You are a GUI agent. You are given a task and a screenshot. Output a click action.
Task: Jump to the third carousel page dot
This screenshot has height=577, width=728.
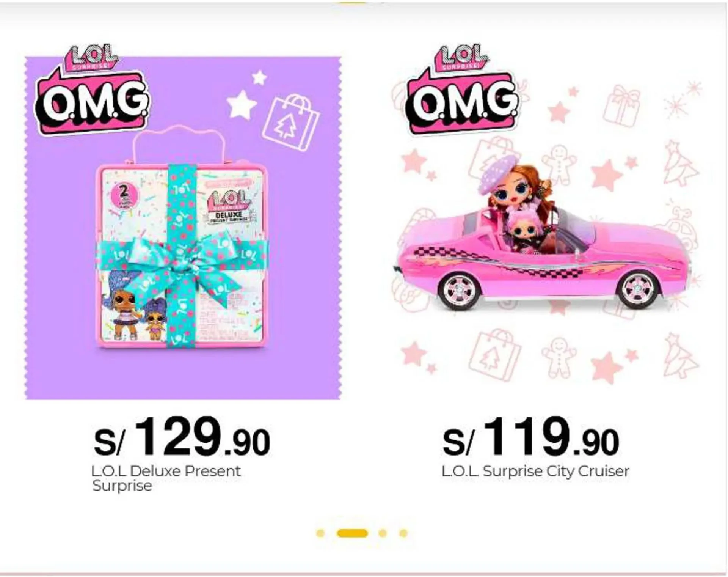click(x=383, y=533)
